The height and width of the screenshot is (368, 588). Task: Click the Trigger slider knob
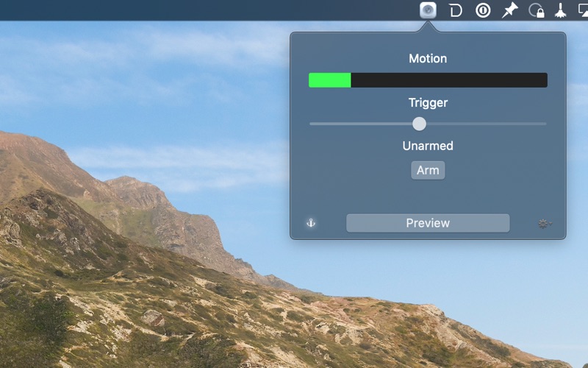tap(419, 124)
